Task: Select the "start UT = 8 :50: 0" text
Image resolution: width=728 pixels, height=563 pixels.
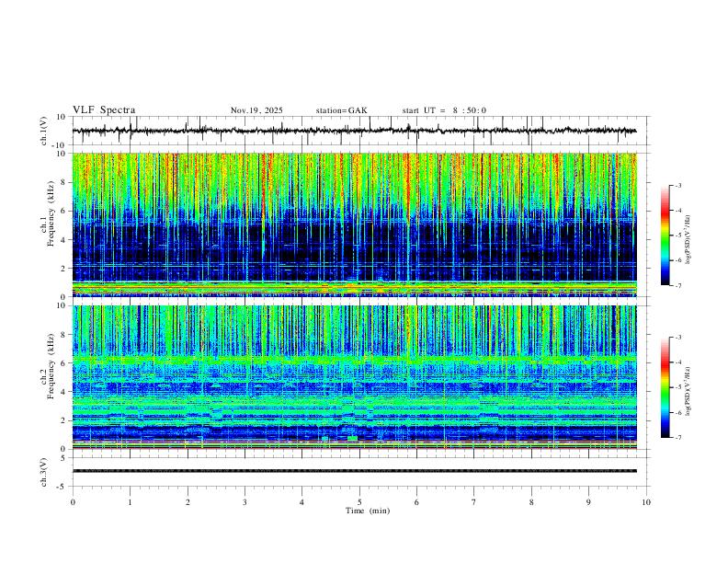Action: tap(444, 110)
